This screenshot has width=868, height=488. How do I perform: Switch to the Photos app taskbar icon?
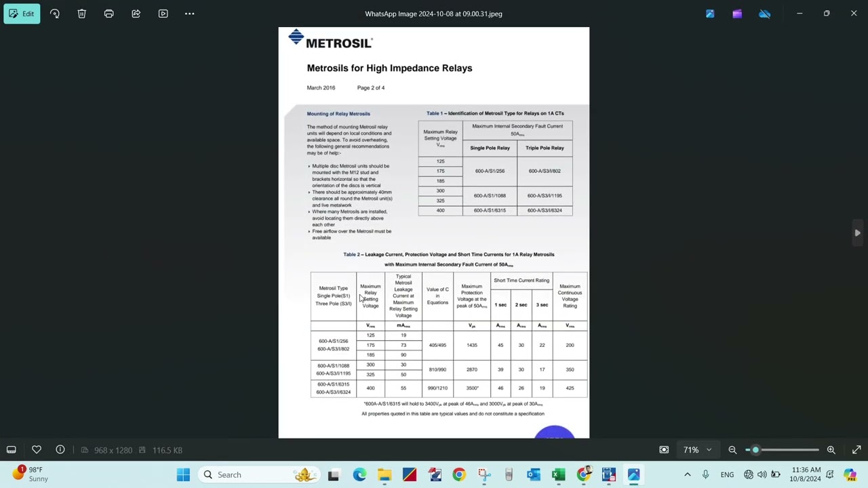point(633,474)
